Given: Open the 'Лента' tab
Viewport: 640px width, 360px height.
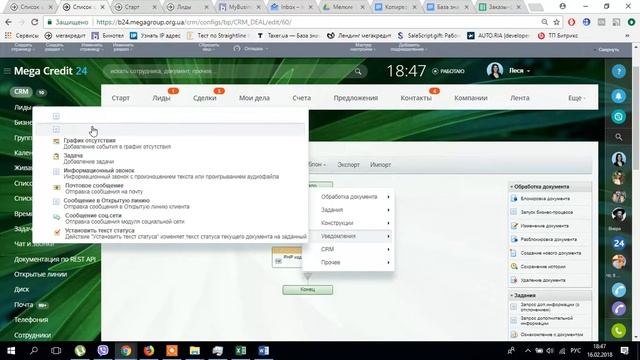Looking at the screenshot, I should point(520,98).
